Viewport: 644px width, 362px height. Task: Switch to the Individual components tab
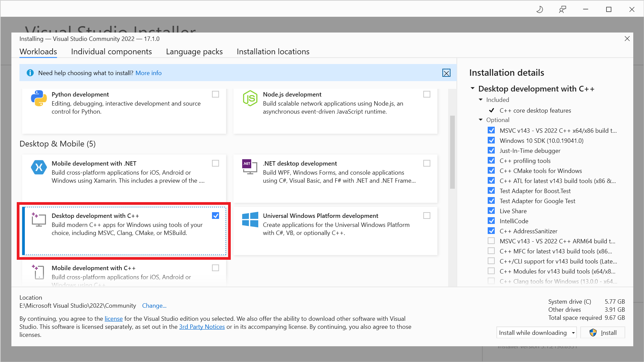coord(111,52)
